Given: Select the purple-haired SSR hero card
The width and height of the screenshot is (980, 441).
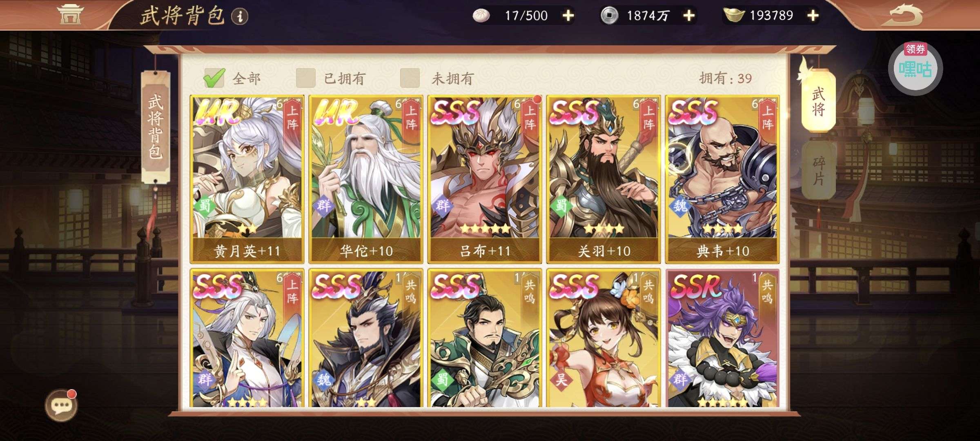Looking at the screenshot, I should click(722, 338).
